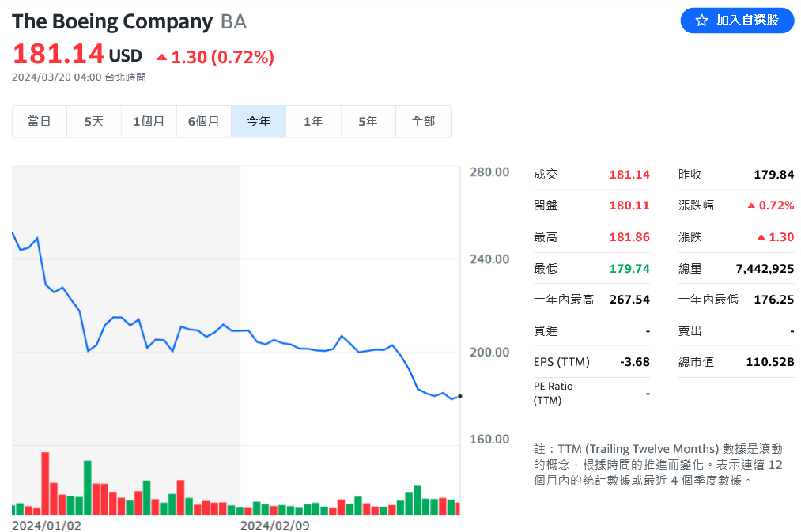Click the up triangle in the 漲跌幅 row
This screenshot has width=801, height=532.
tap(751, 206)
